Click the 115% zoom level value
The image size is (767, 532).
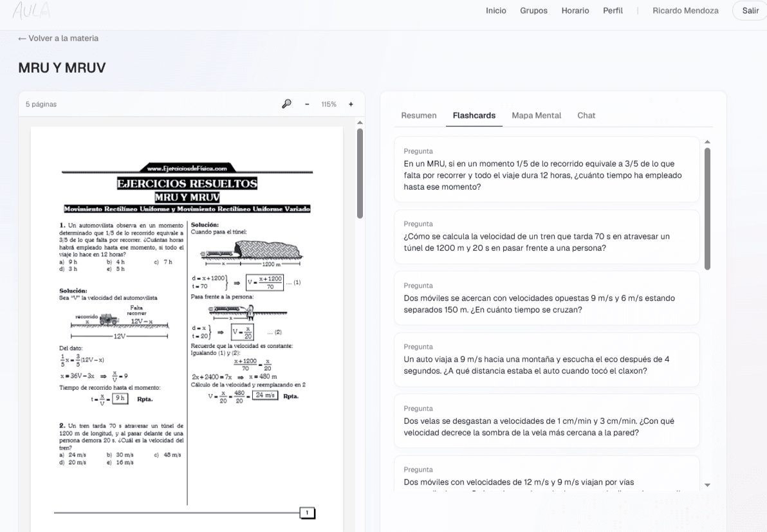329,104
